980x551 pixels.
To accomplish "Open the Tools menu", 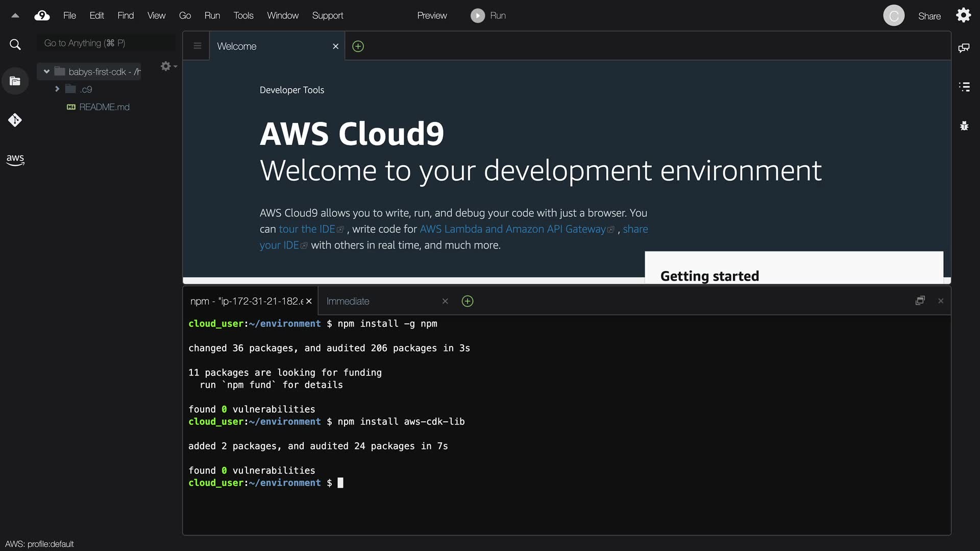I will 243,15.
